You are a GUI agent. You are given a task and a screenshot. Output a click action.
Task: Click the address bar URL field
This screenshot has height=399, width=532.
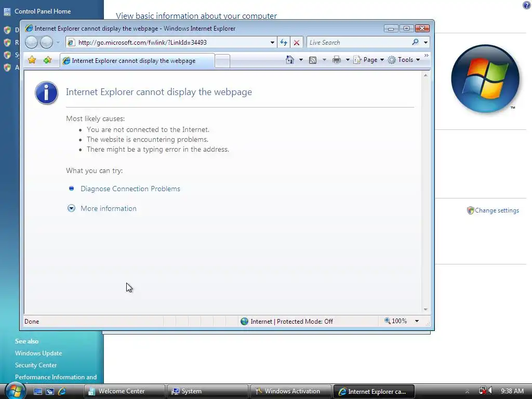(170, 43)
